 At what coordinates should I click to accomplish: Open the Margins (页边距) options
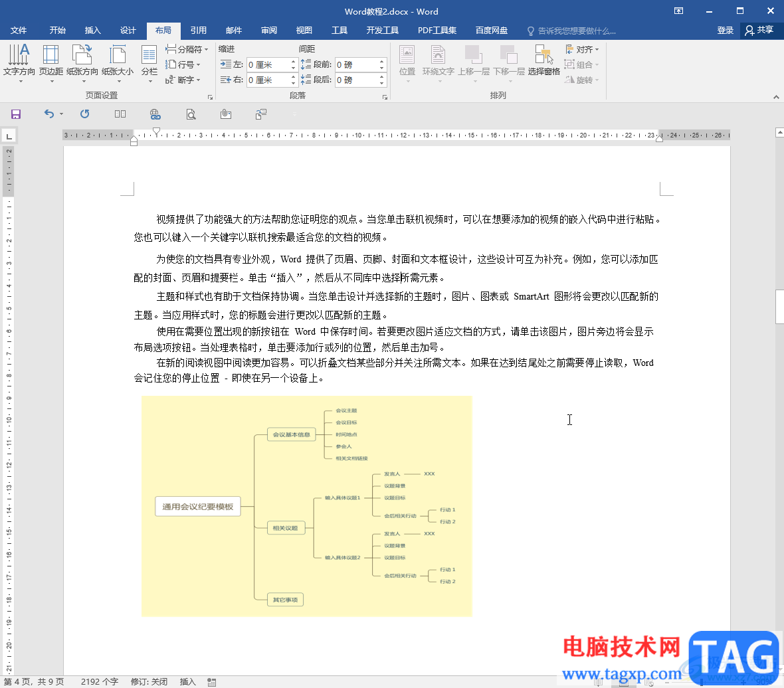[x=51, y=63]
